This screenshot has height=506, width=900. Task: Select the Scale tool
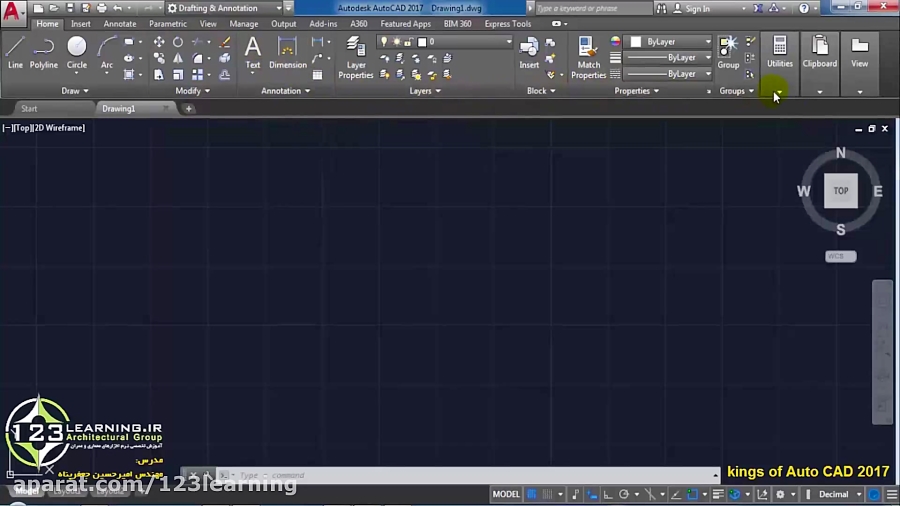point(178,75)
